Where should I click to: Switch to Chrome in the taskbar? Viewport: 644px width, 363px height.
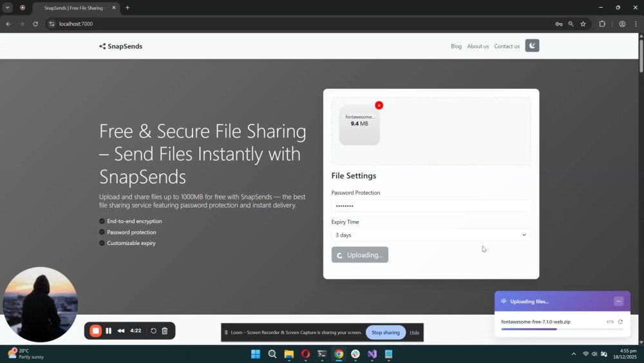[339, 354]
